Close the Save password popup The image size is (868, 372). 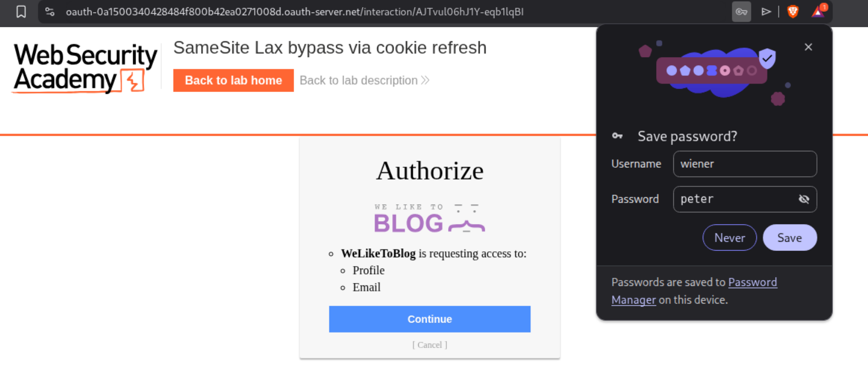(x=808, y=47)
